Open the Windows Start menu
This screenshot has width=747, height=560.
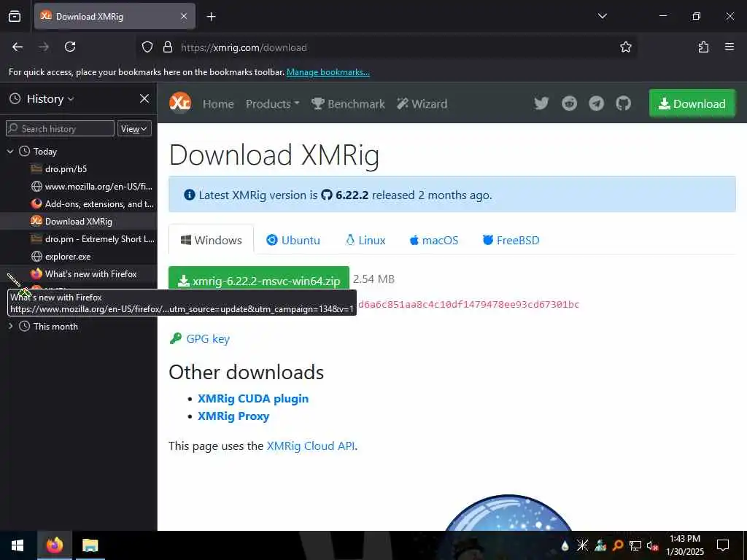tap(18, 545)
